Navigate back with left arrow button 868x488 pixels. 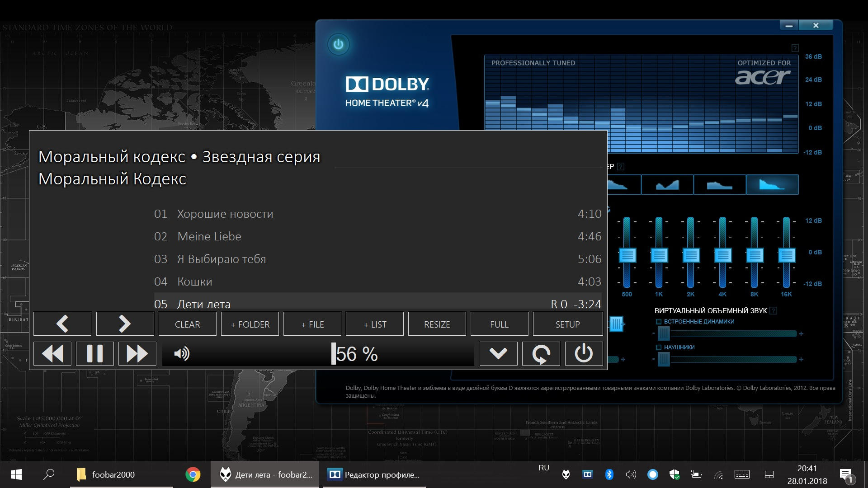click(62, 324)
